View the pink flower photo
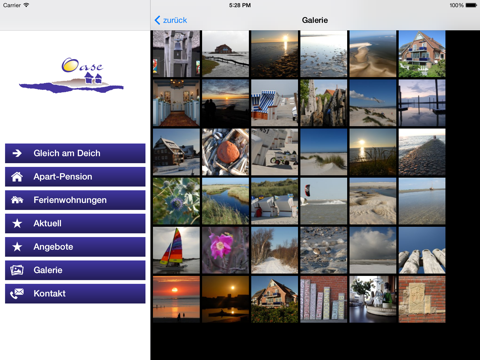Screen dimensions: 480x360 click(x=225, y=250)
